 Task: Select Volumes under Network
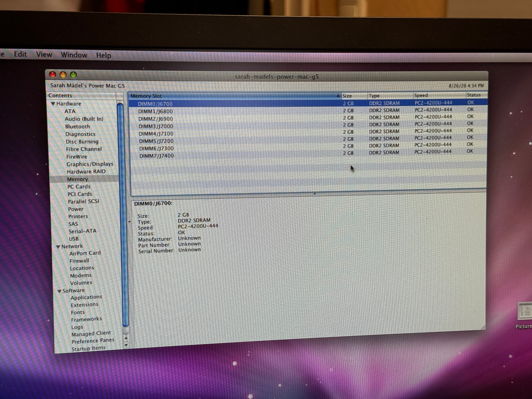(81, 283)
